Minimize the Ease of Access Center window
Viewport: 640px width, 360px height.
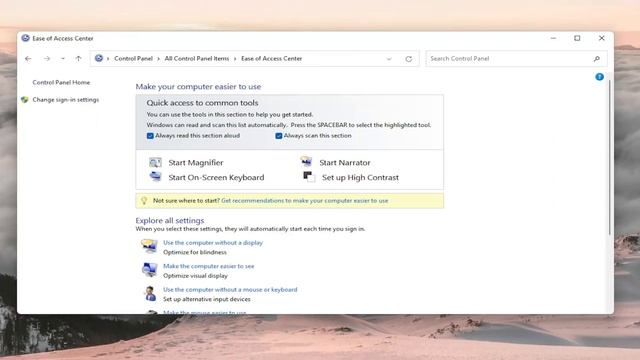[x=553, y=38]
